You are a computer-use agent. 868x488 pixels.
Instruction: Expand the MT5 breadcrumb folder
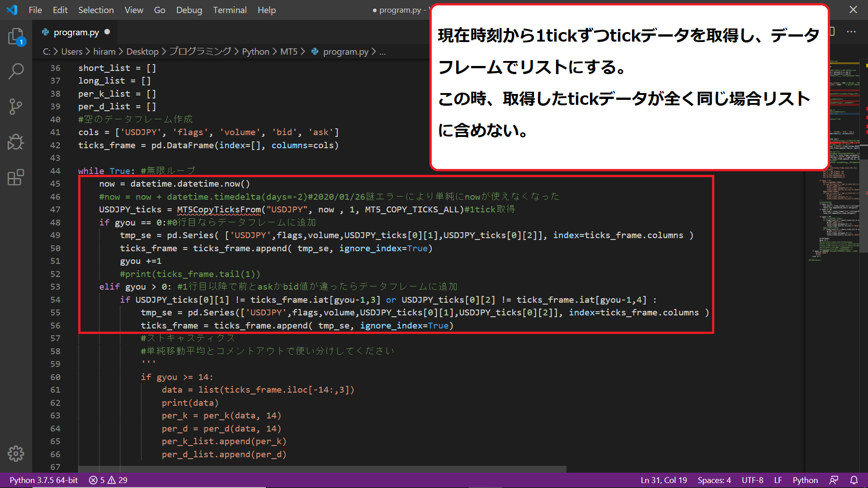(288, 52)
